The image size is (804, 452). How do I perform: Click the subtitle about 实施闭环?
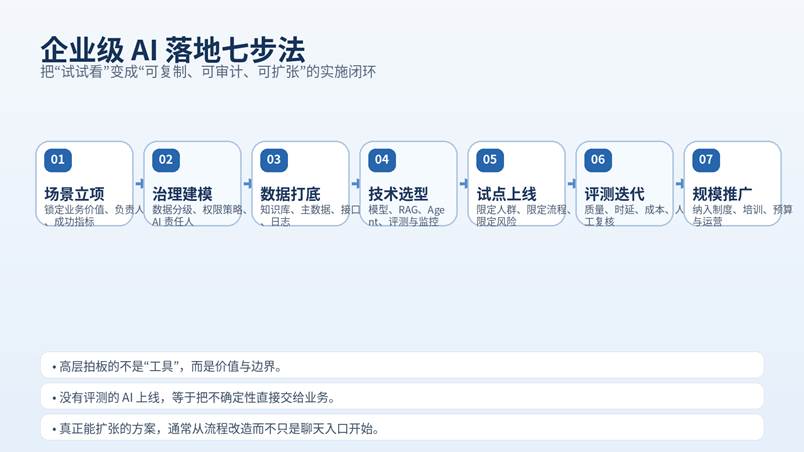pyautogui.click(x=207, y=73)
